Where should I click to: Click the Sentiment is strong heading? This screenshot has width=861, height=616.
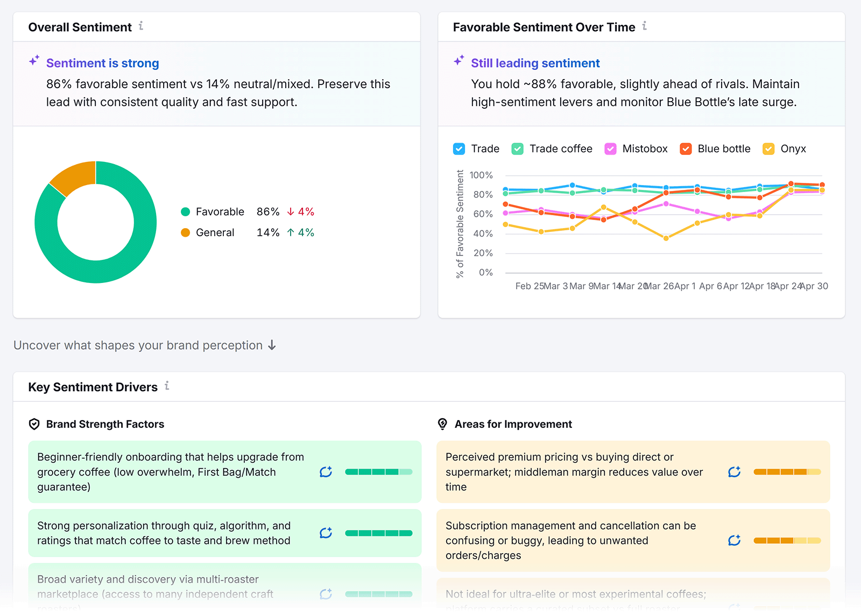point(103,63)
